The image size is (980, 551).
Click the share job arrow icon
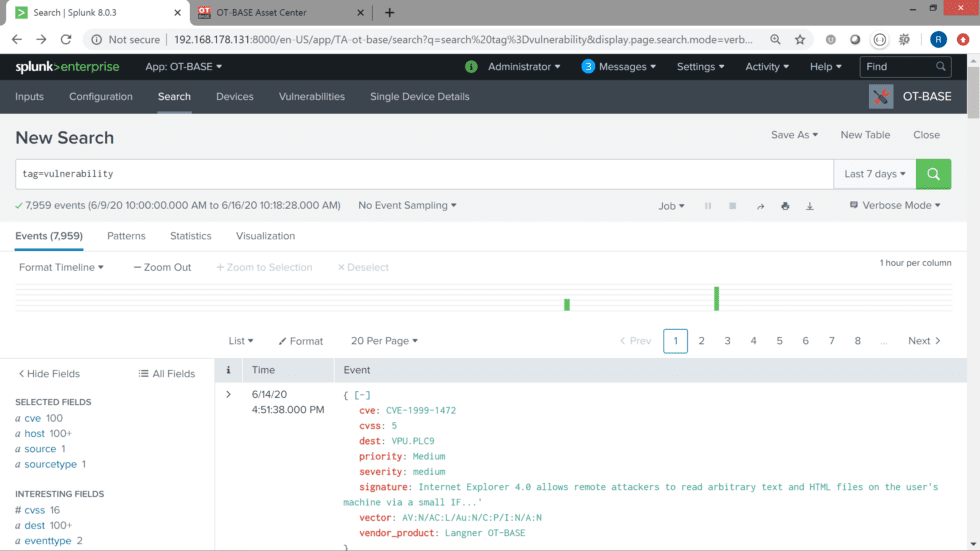click(x=760, y=206)
